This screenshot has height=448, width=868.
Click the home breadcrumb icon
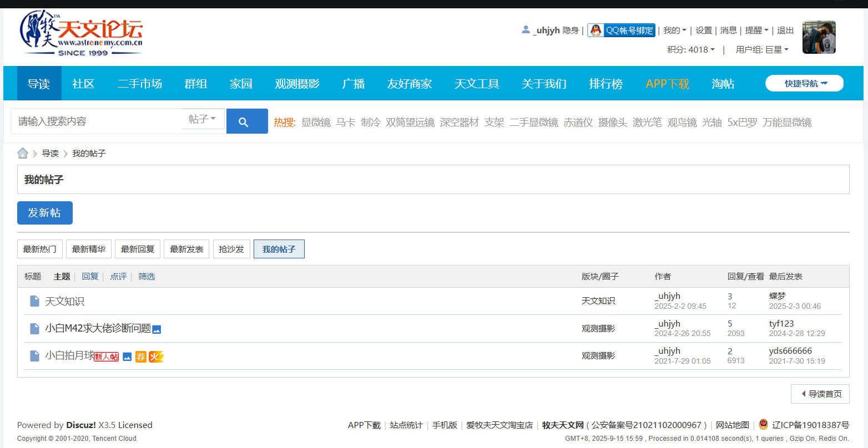point(23,153)
